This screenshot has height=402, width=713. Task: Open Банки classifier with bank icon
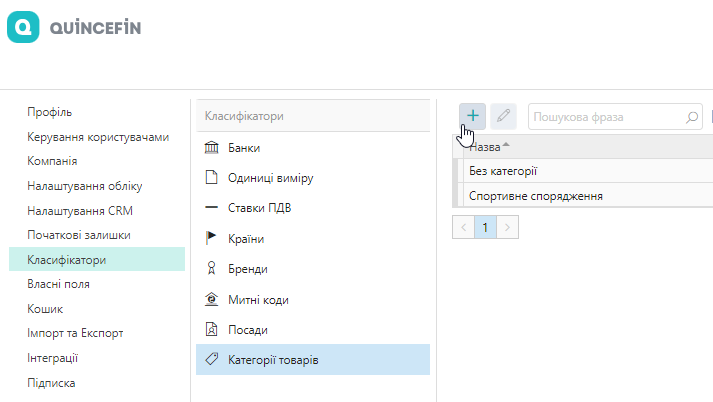(211, 148)
